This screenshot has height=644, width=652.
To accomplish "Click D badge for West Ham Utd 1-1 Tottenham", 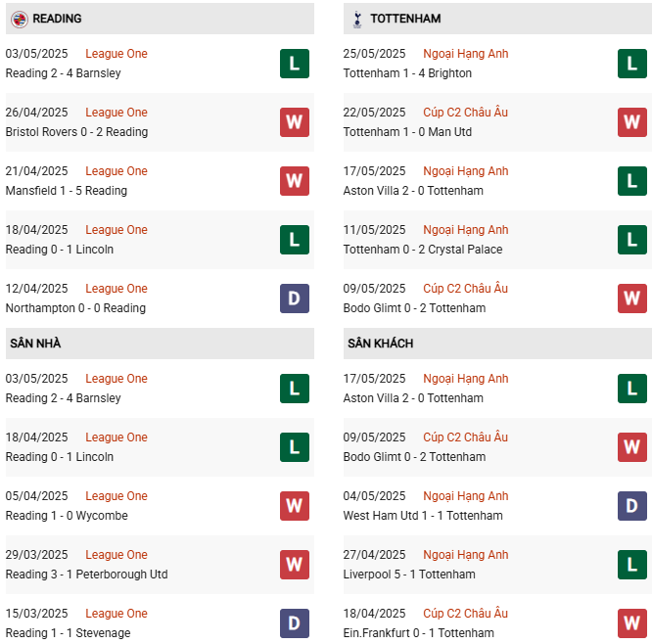I will (x=631, y=506).
